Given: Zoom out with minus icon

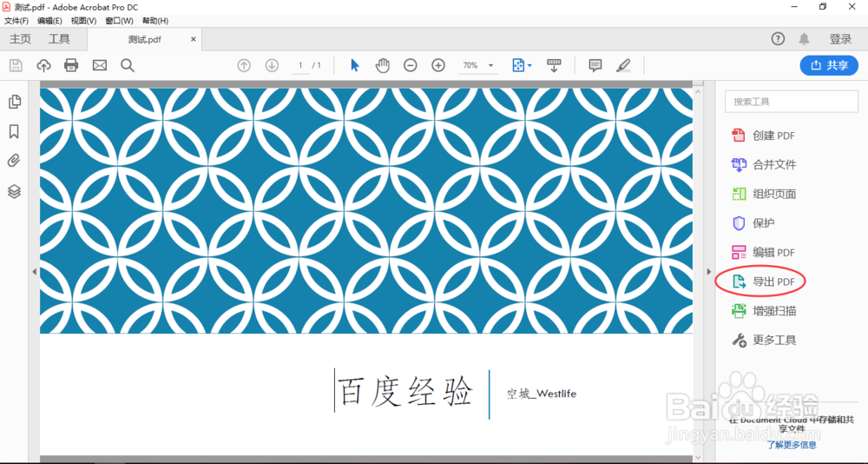Looking at the screenshot, I should click(x=411, y=65).
